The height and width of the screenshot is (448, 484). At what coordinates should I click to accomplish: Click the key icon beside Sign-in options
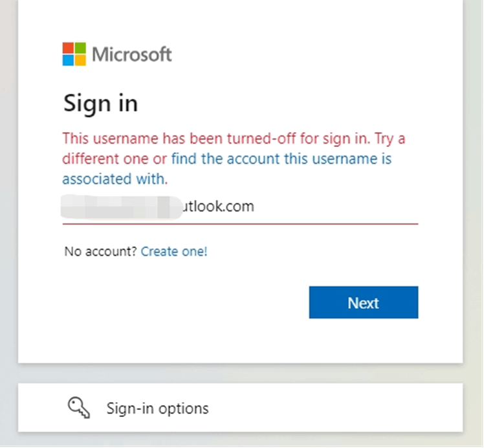coord(79,408)
